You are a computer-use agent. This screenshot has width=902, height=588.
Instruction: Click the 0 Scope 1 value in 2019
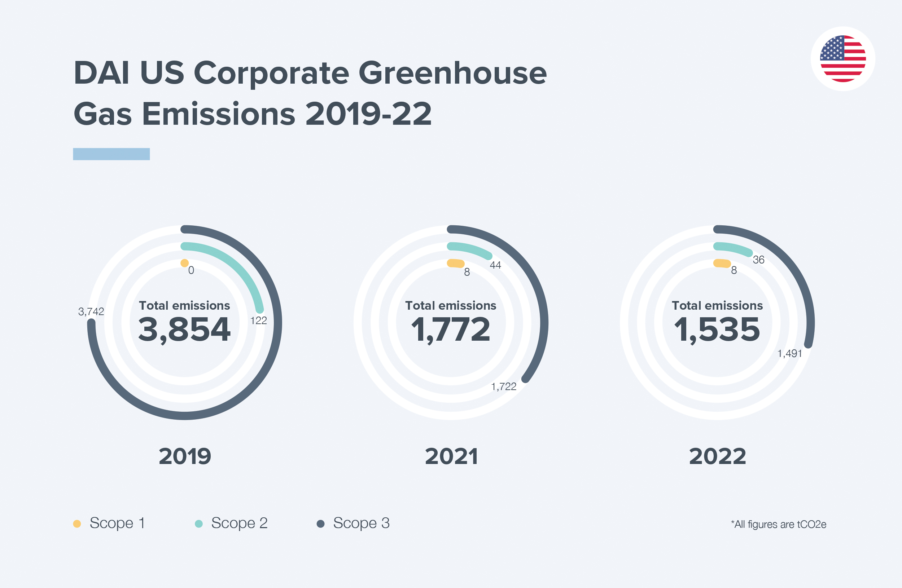[191, 270]
